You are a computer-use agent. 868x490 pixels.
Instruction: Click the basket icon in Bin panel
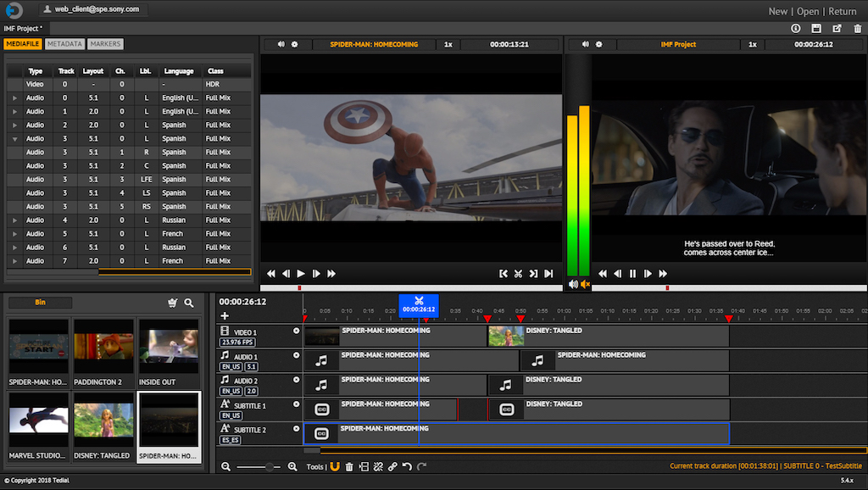tap(173, 303)
